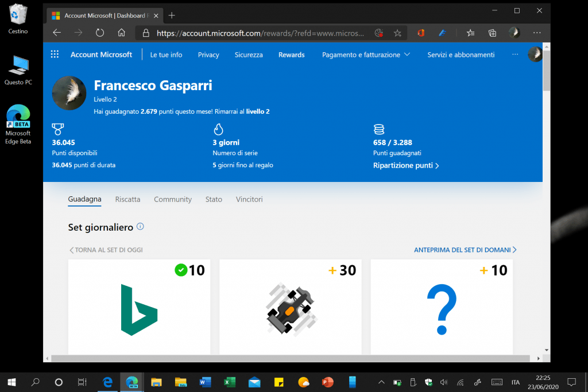Add page to favorites star icon
Screen dimensions: 588x392
[x=397, y=33]
